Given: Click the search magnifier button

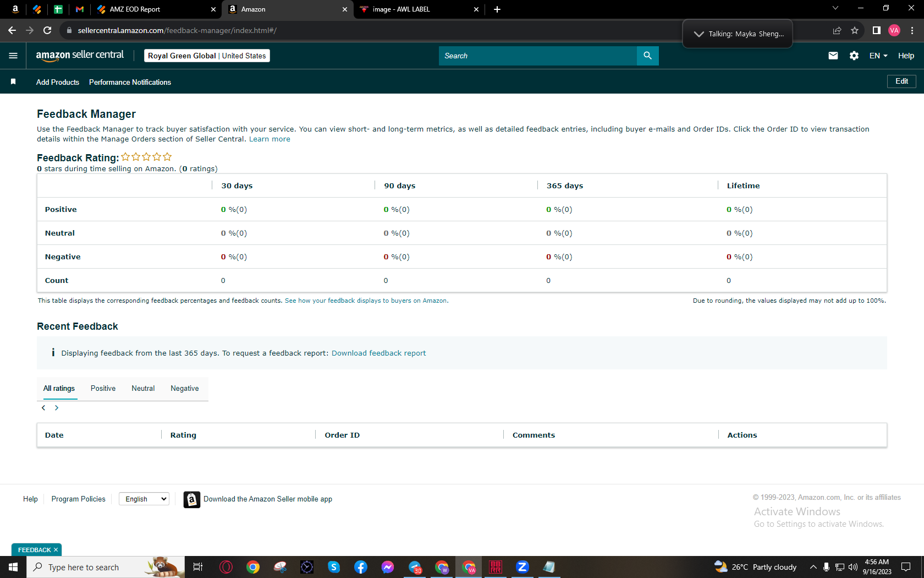Looking at the screenshot, I should tap(647, 56).
